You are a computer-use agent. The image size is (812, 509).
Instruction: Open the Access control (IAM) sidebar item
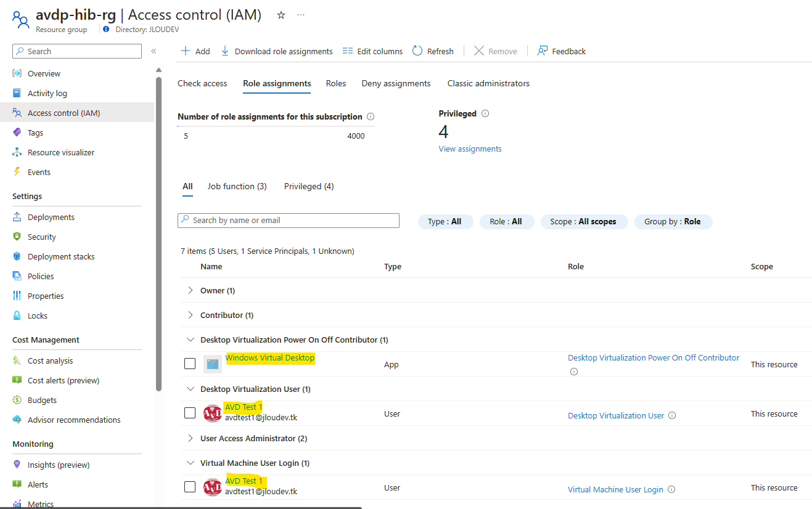[x=77, y=113]
